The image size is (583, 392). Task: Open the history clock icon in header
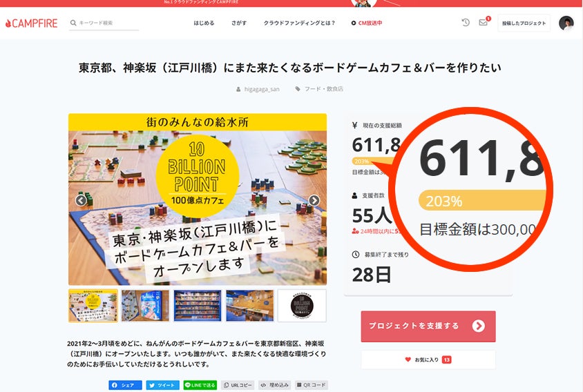(466, 23)
